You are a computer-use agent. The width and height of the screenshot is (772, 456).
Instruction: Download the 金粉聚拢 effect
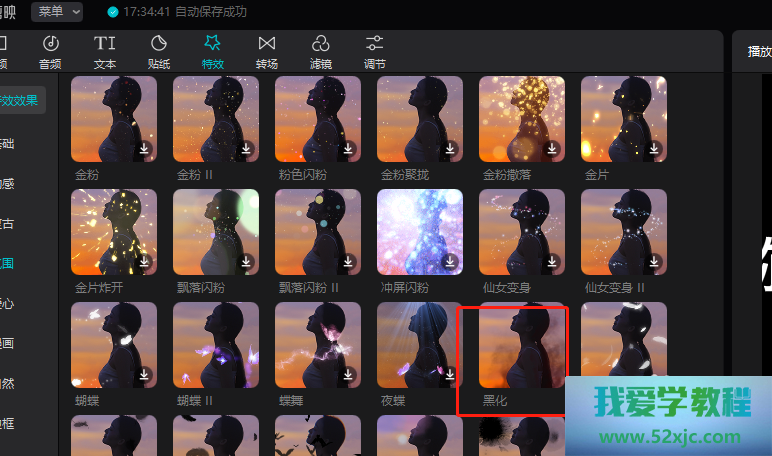(450, 149)
